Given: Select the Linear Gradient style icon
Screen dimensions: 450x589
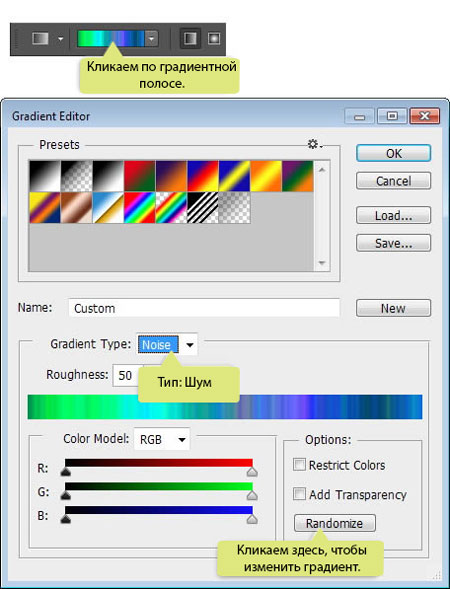Looking at the screenshot, I should pos(190,39).
